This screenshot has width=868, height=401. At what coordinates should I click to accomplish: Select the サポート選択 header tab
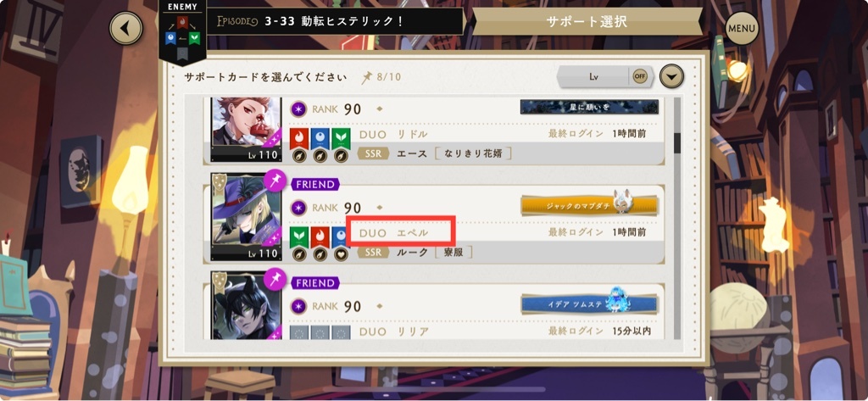pyautogui.click(x=587, y=21)
